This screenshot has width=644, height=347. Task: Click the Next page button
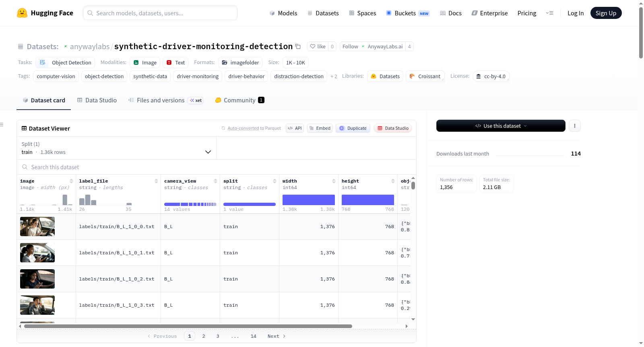[x=277, y=336]
